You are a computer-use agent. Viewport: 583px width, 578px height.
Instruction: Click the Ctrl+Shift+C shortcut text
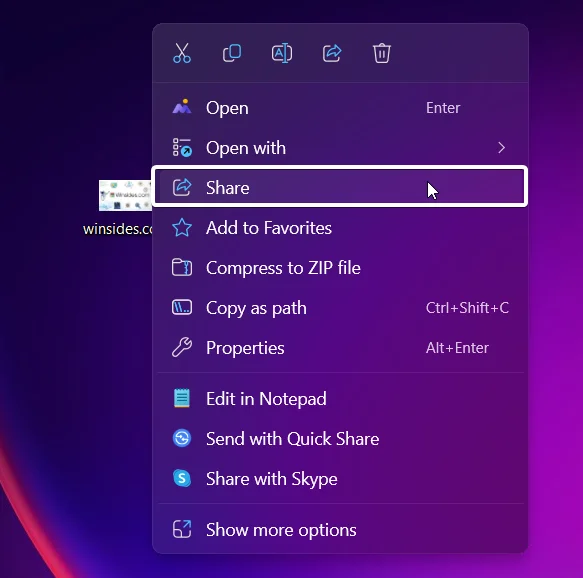coord(467,308)
